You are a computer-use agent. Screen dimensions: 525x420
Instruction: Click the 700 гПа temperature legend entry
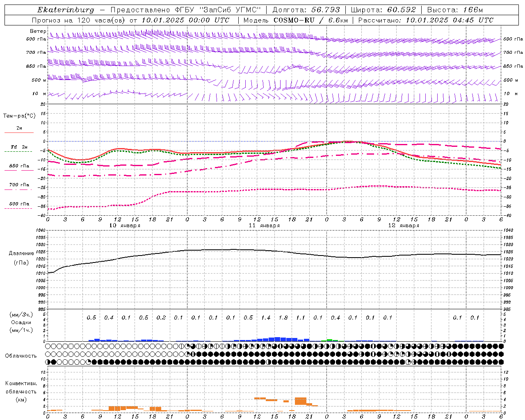pos(19,185)
